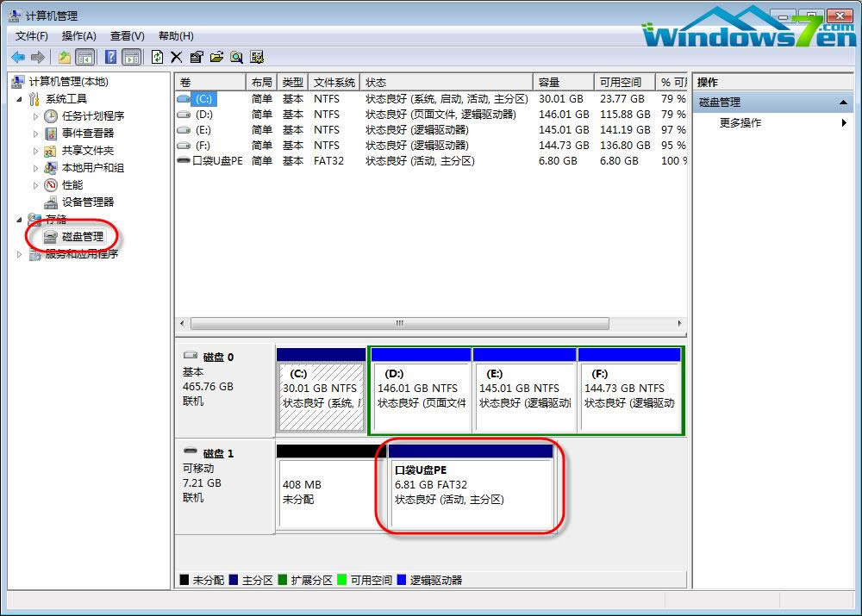Click the Back arrow in toolbar
This screenshot has height=616, width=862.
18,57
